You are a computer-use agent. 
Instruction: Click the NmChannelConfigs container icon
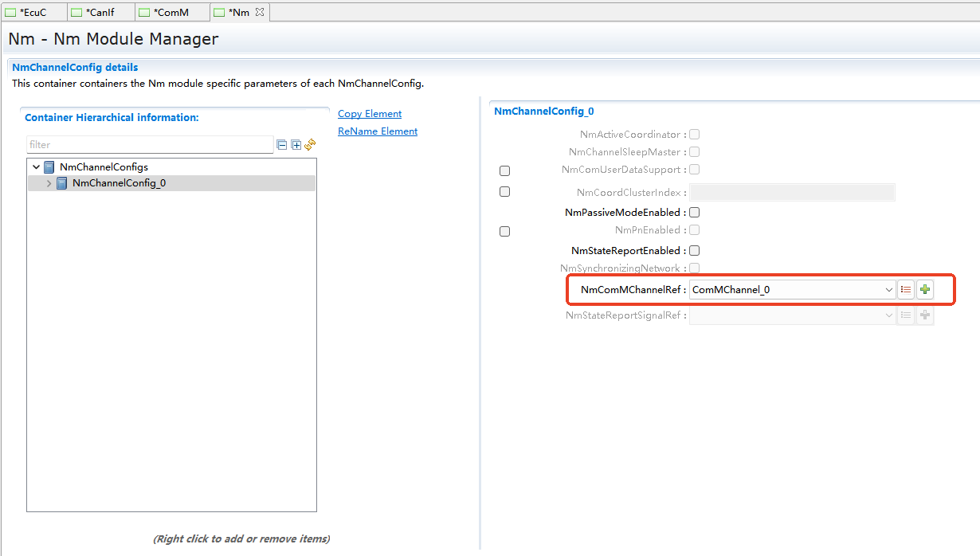tap(49, 167)
